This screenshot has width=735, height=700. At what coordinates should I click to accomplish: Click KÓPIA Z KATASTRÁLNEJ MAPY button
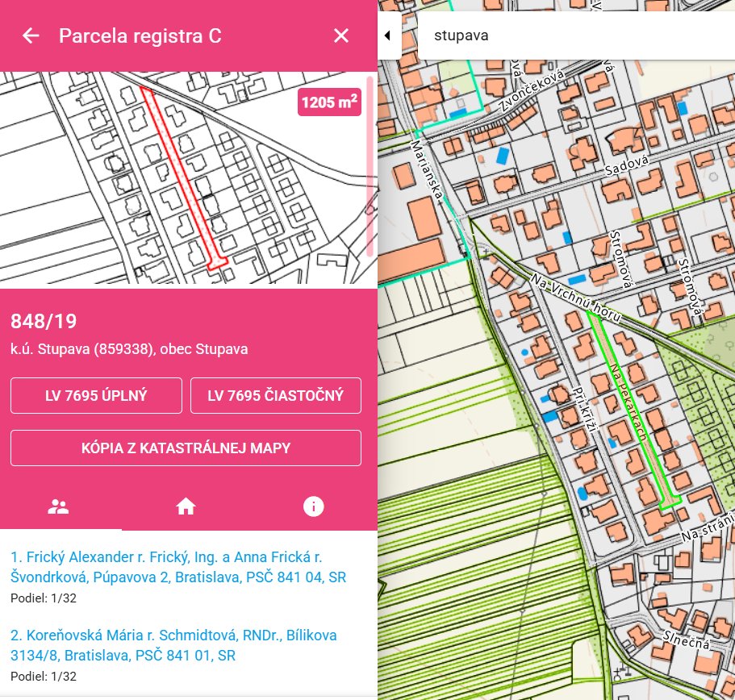[186, 448]
